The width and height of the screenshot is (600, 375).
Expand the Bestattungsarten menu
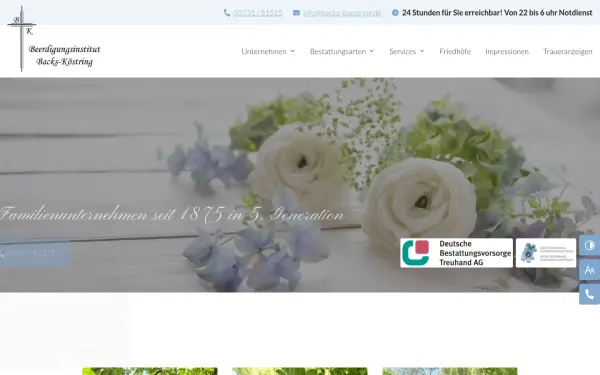[x=342, y=51]
